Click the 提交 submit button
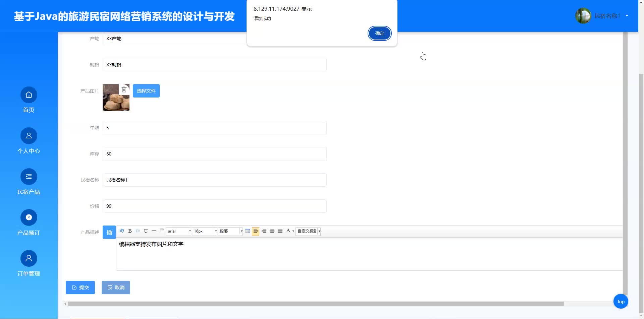644x319 pixels. (x=80, y=287)
